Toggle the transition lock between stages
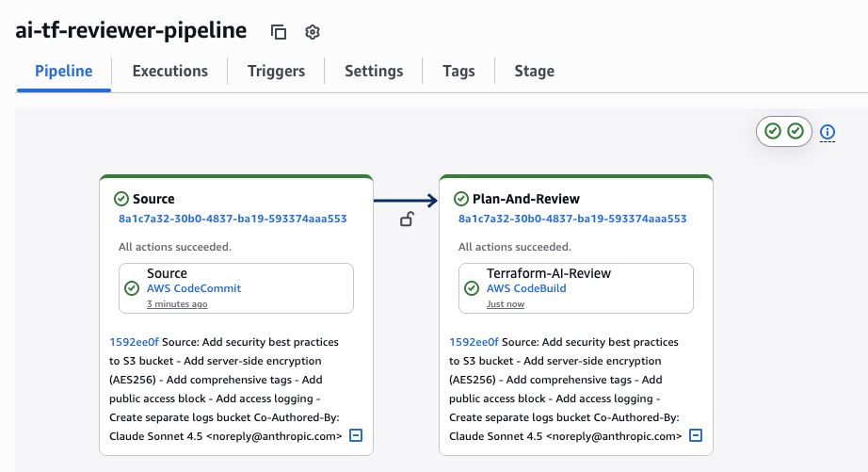868x472 pixels. tap(407, 220)
